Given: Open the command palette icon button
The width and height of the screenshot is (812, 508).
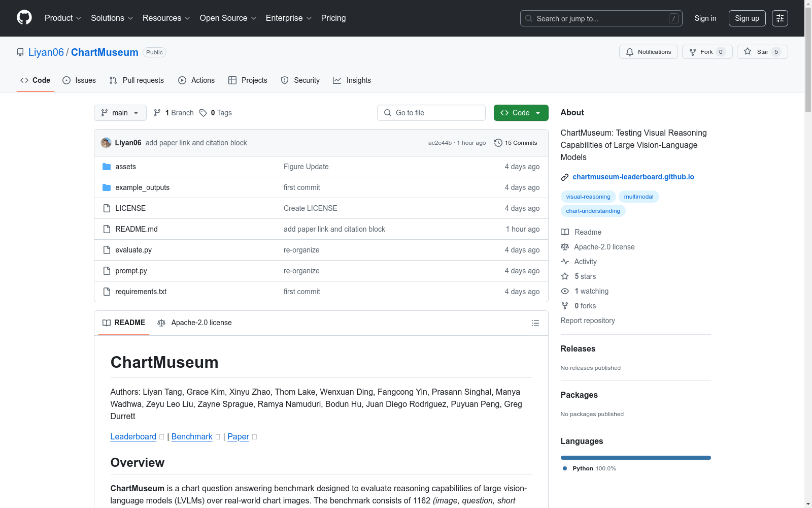Looking at the screenshot, I should pyautogui.click(x=780, y=18).
